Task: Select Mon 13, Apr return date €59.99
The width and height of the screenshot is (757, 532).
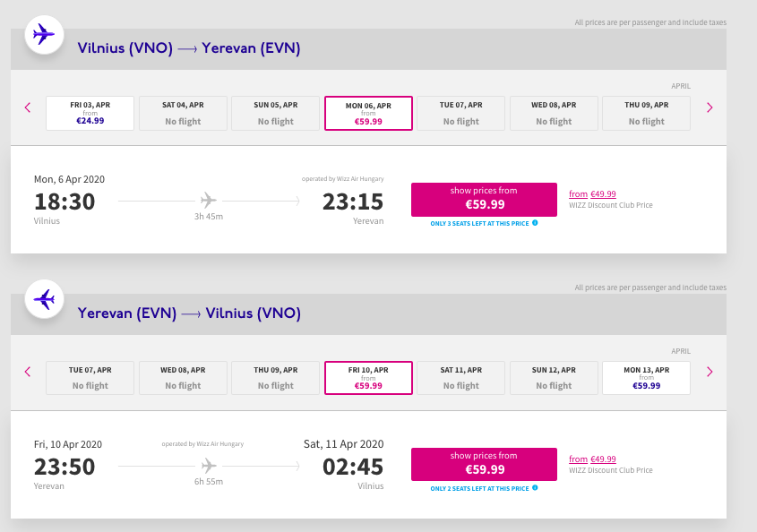Action: tap(647, 378)
